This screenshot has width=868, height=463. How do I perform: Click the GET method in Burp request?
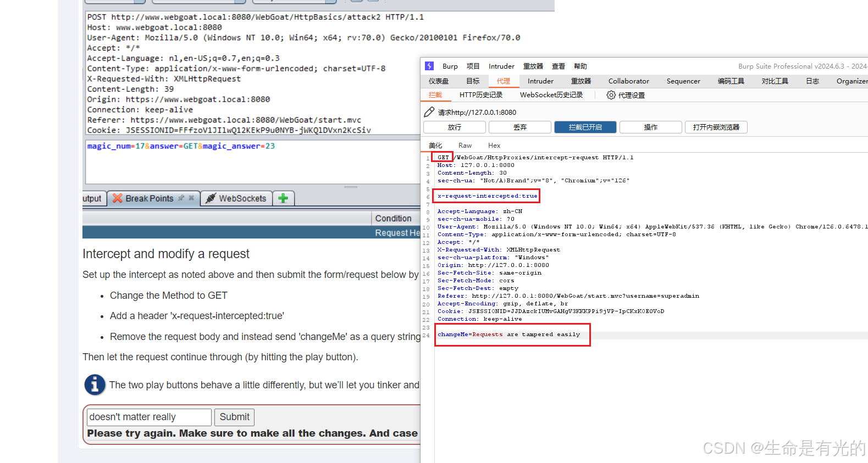[x=443, y=157]
